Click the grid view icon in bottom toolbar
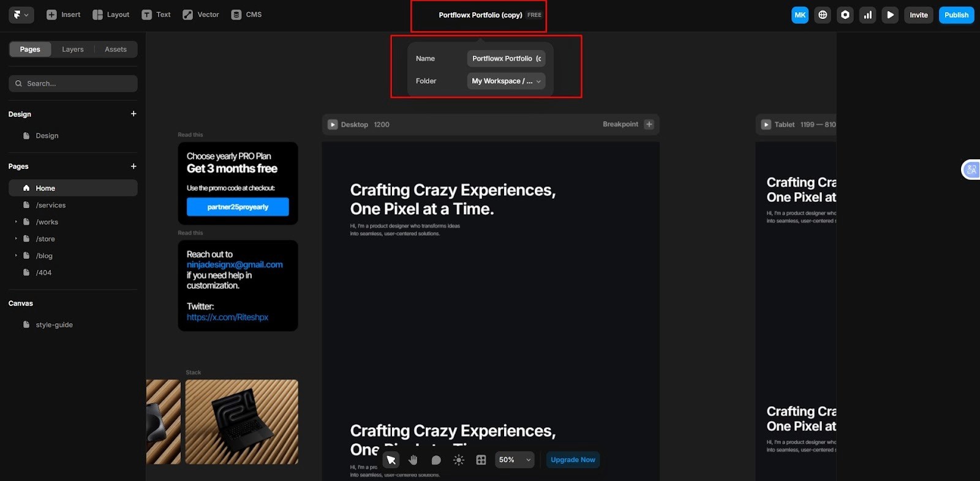 coord(481,460)
